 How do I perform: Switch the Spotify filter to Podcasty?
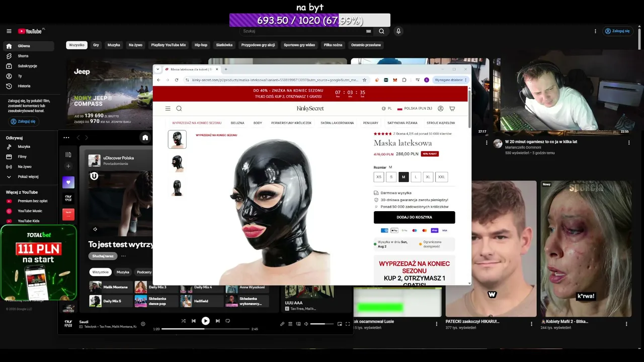tap(144, 272)
